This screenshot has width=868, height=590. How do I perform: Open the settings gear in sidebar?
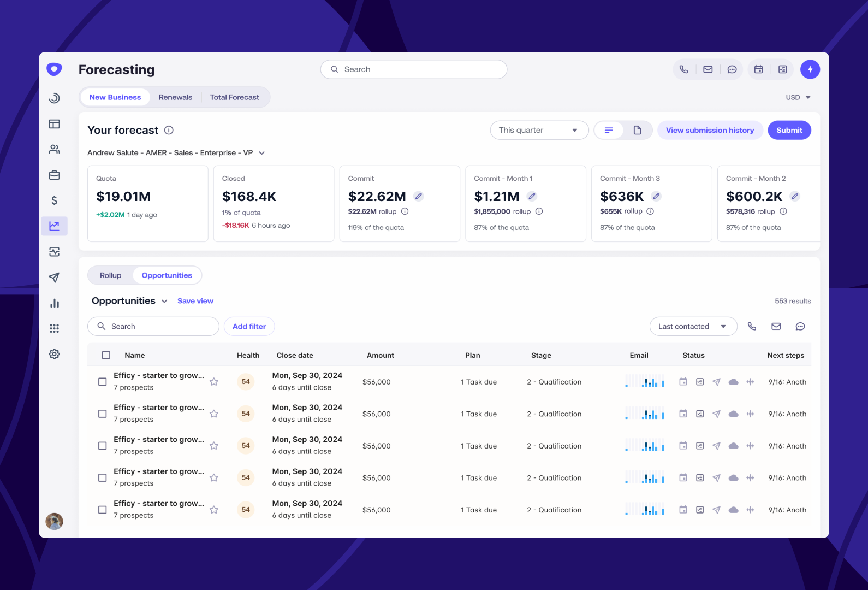point(54,354)
